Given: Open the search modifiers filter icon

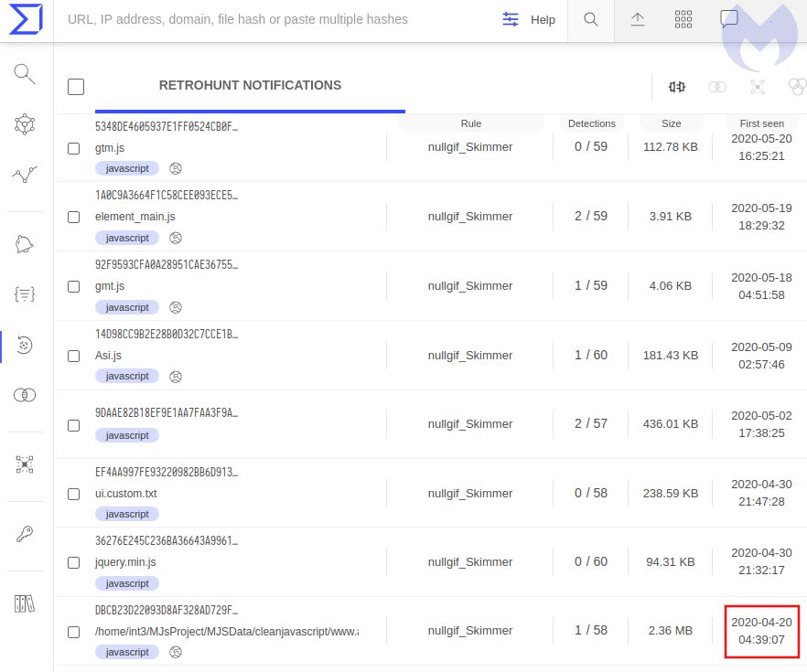Looking at the screenshot, I should [511, 20].
